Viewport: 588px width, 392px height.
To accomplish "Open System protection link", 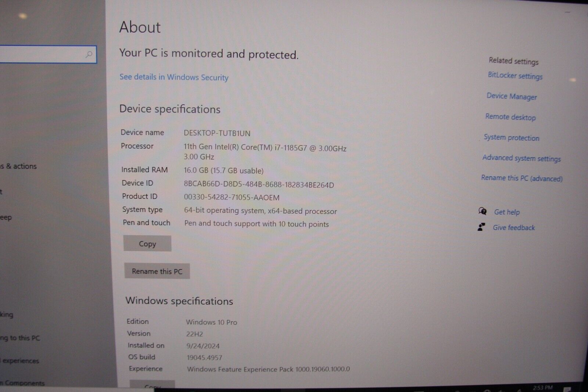I will pyautogui.click(x=512, y=138).
